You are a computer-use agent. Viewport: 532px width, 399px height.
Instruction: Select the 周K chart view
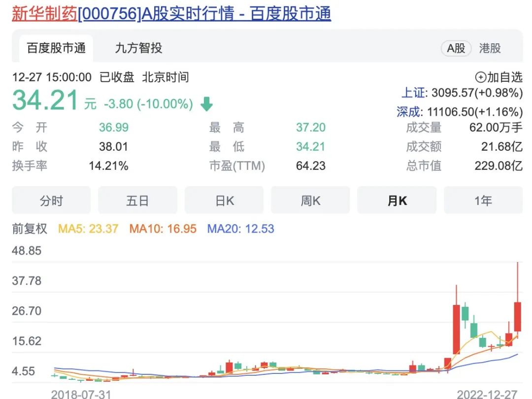(x=310, y=200)
